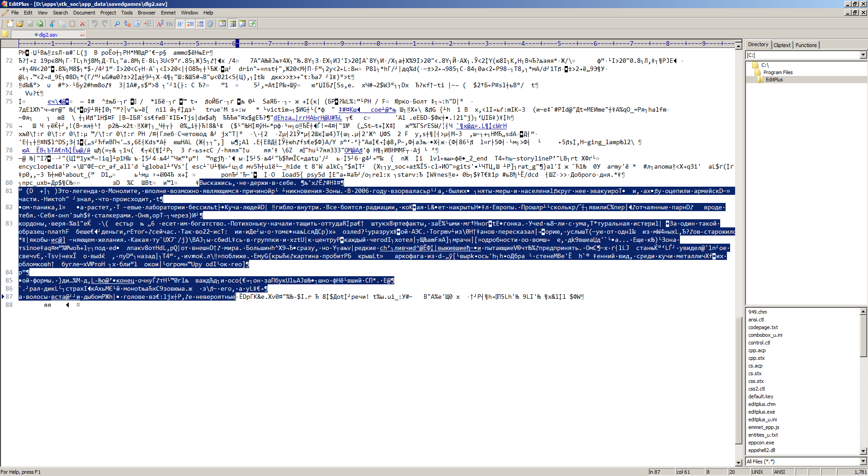Viewport: 868px width, 476px height.
Task: Click the editor vertical scrollbar
Action: point(738,253)
